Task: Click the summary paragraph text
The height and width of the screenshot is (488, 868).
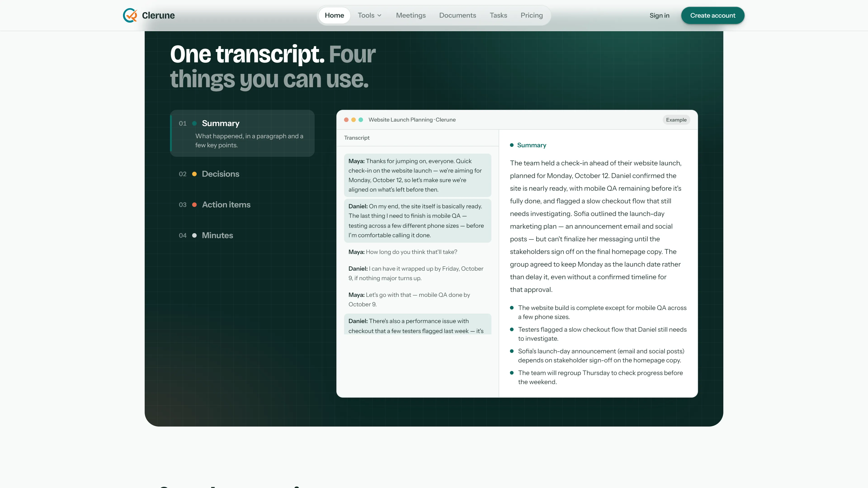Action: [596, 226]
